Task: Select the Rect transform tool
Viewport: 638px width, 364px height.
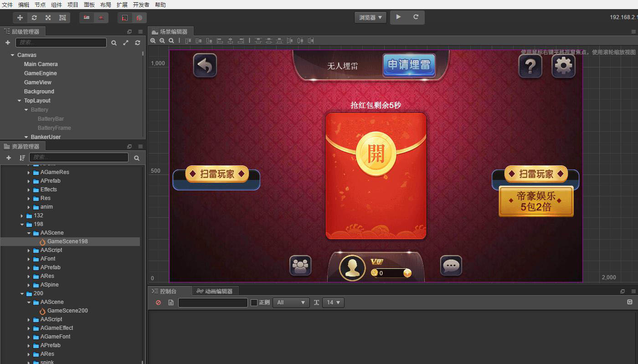Action: 62,17
